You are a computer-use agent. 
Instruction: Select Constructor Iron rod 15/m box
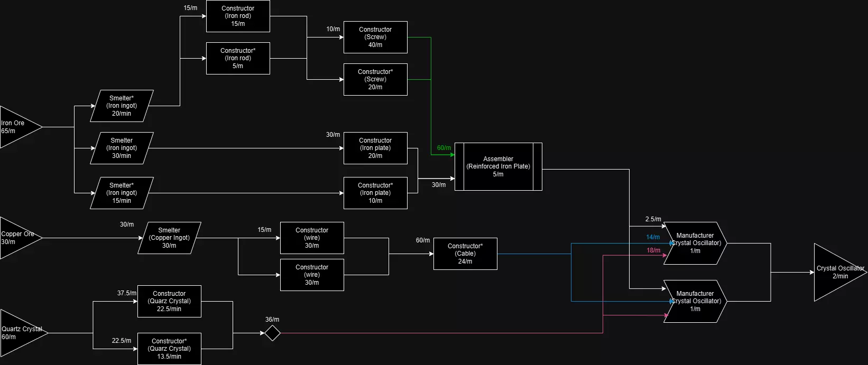pos(238,16)
